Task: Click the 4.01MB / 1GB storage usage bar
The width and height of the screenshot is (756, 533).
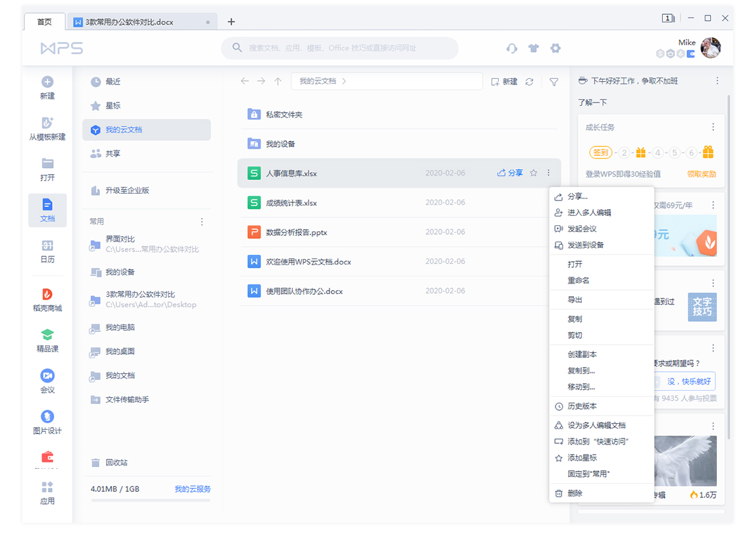Action: tap(151, 501)
